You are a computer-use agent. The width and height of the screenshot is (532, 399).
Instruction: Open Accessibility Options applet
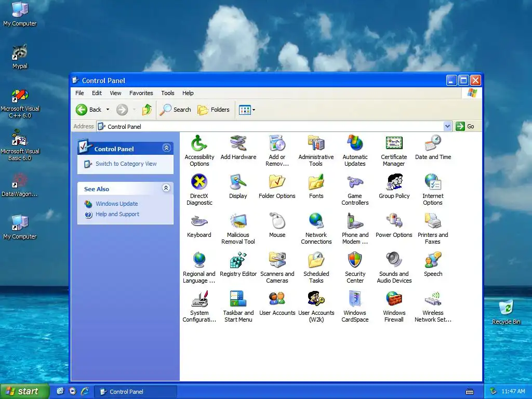[x=199, y=143]
